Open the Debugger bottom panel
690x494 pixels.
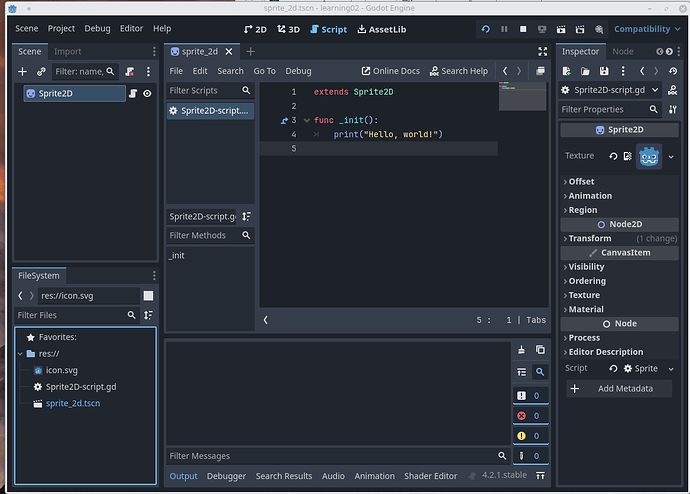click(226, 476)
